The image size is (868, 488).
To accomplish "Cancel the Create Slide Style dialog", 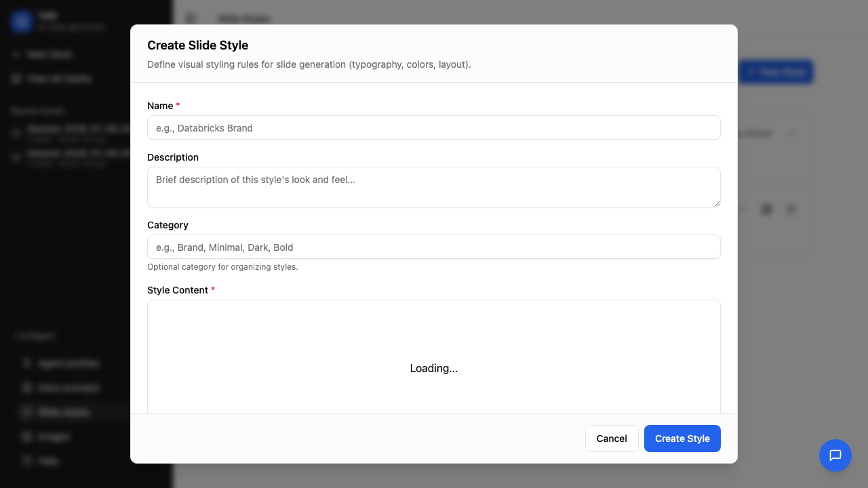I will 611,439.
